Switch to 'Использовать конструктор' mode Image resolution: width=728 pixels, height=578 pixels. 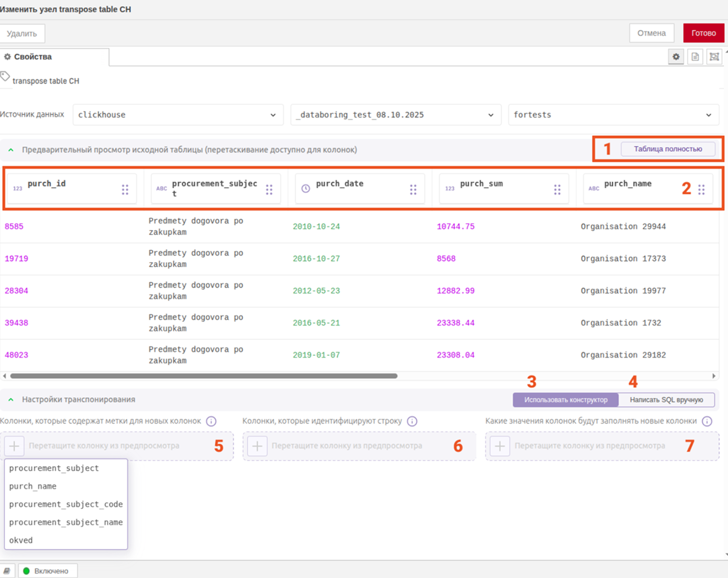click(x=566, y=400)
